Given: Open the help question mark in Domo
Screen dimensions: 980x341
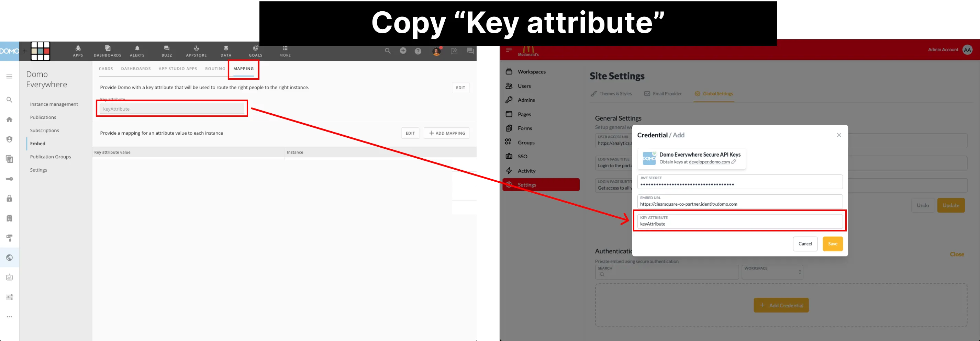Looking at the screenshot, I should (x=418, y=51).
